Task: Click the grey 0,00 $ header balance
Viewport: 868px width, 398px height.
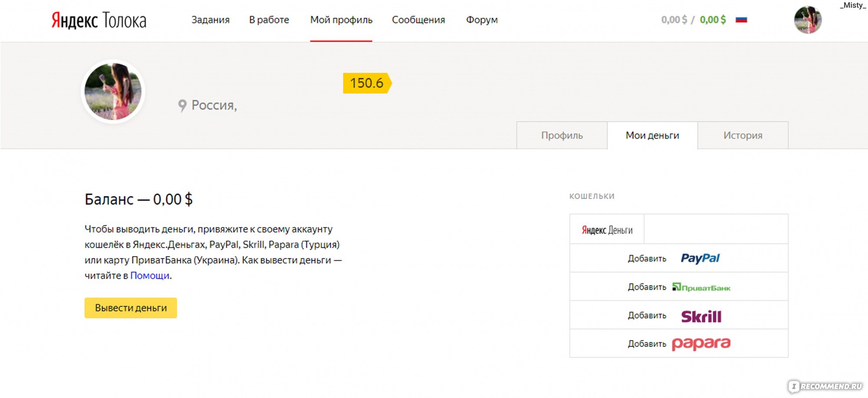Action: pos(674,20)
